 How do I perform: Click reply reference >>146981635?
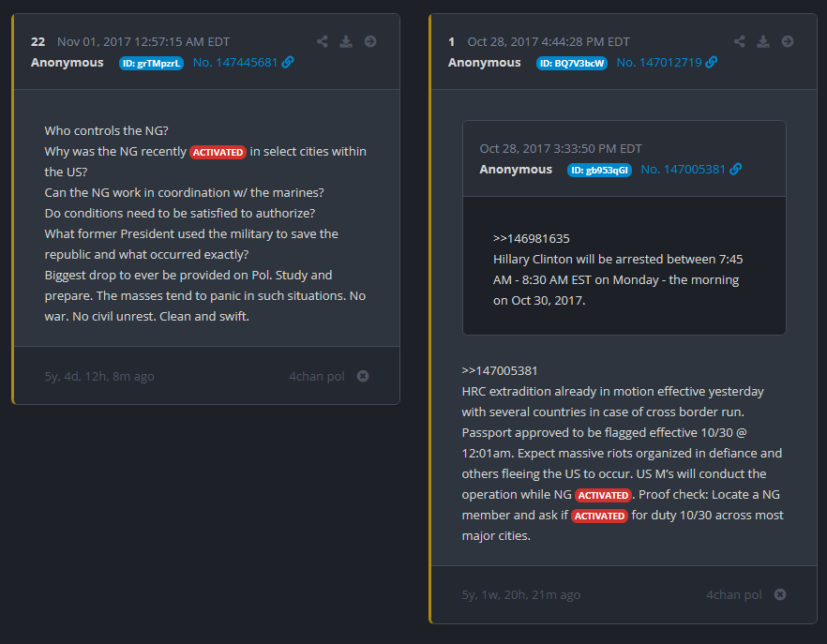[531, 238]
